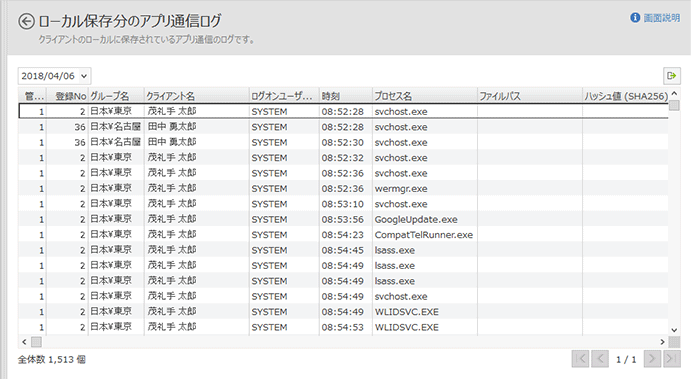Go to the last page button
This screenshot has width=691, height=379.
pyautogui.click(x=672, y=359)
